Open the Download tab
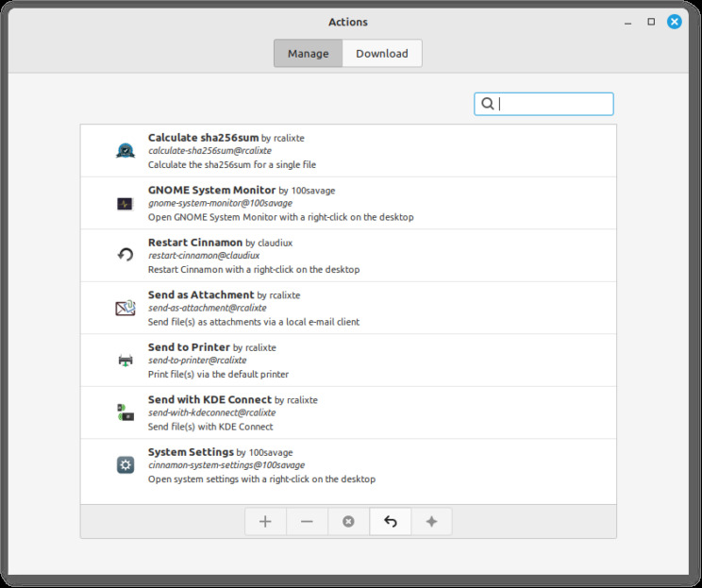Image resolution: width=702 pixels, height=588 pixels. (382, 53)
